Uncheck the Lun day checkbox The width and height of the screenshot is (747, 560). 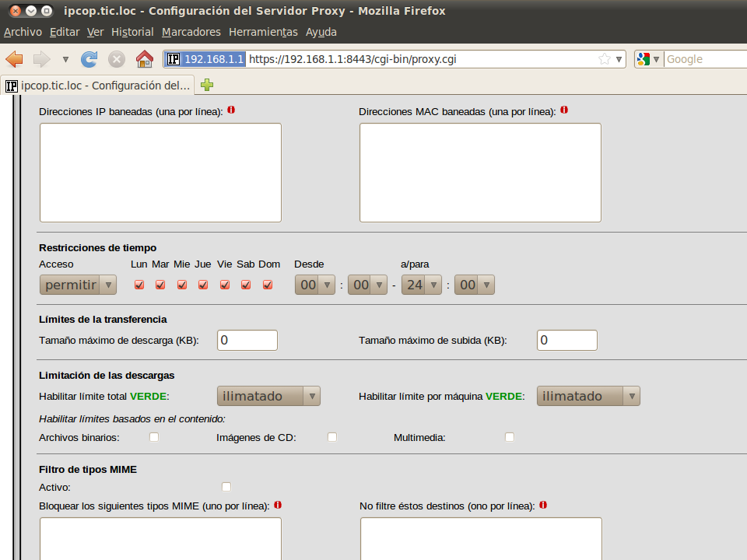139,285
